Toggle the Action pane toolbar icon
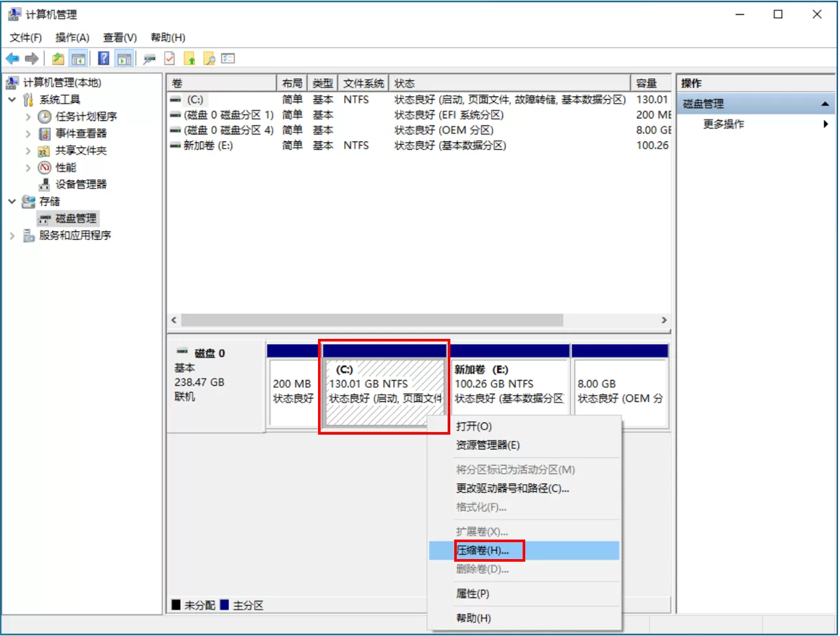Image resolution: width=840 pixels, height=636 pixels. 124,58
